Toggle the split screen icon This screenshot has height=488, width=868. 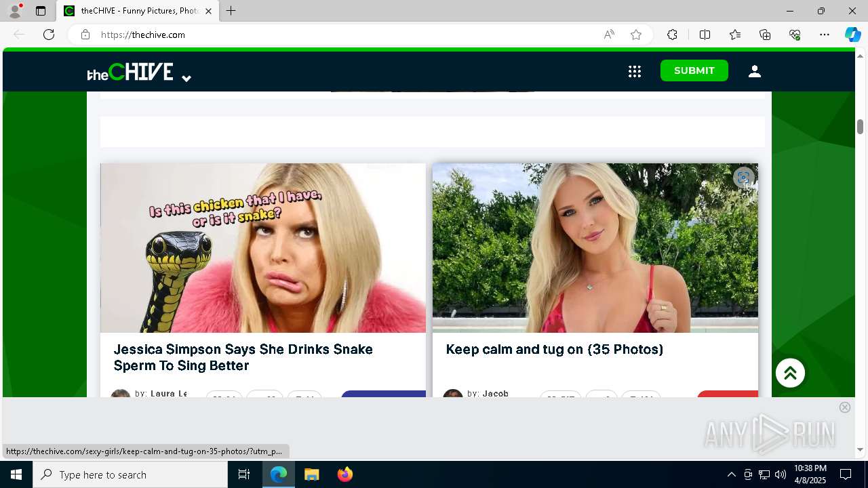coord(705,35)
